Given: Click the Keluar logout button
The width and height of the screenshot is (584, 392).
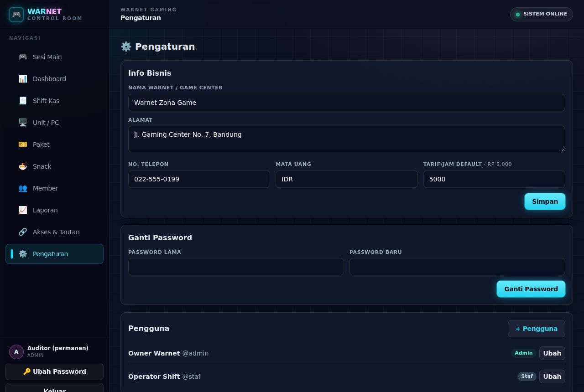Looking at the screenshot, I should click(54, 388).
